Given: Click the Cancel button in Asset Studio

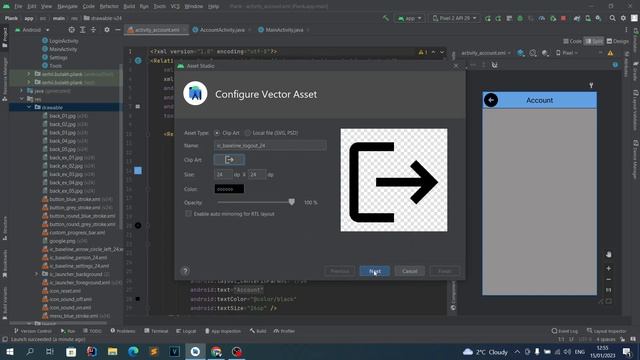Looking at the screenshot, I should coord(410,271).
